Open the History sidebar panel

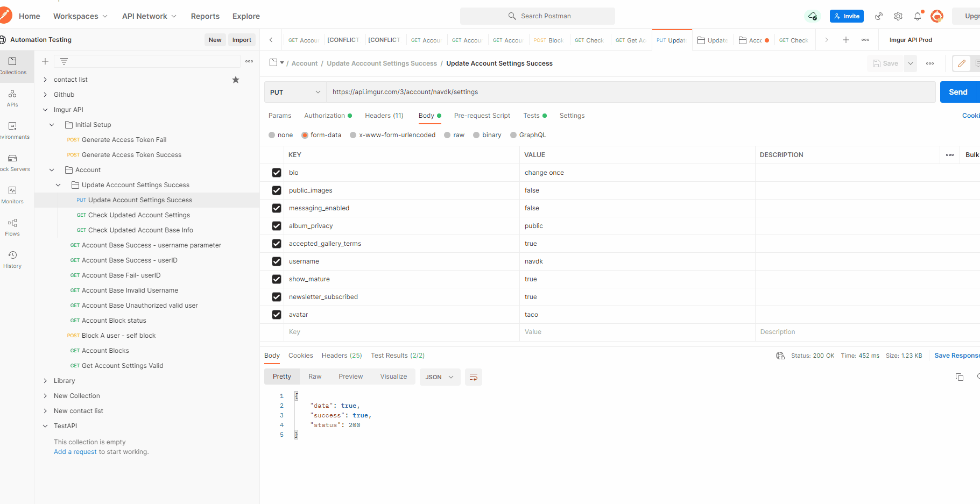pos(12,260)
